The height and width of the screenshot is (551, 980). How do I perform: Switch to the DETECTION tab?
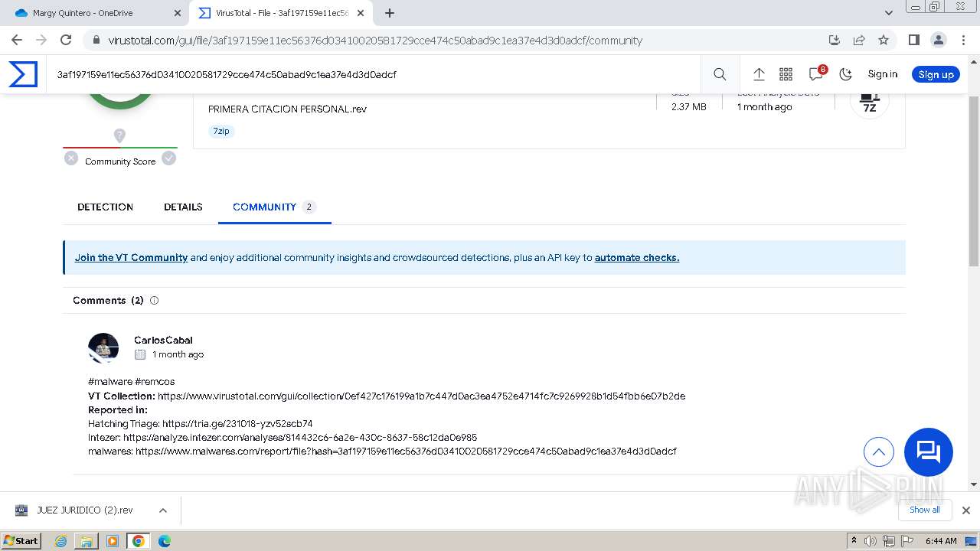pos(105,207)
